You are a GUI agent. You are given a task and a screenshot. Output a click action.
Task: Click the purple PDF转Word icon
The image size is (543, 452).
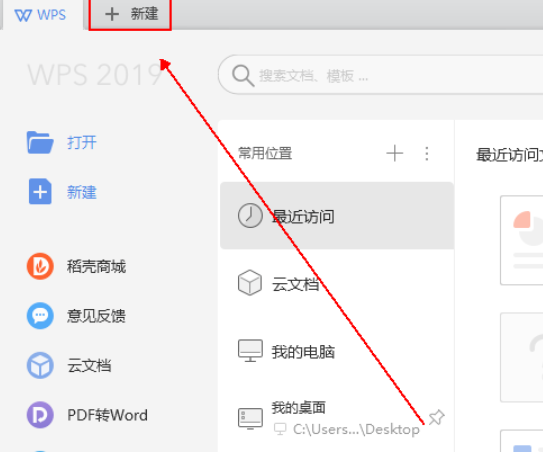[40, 415]
